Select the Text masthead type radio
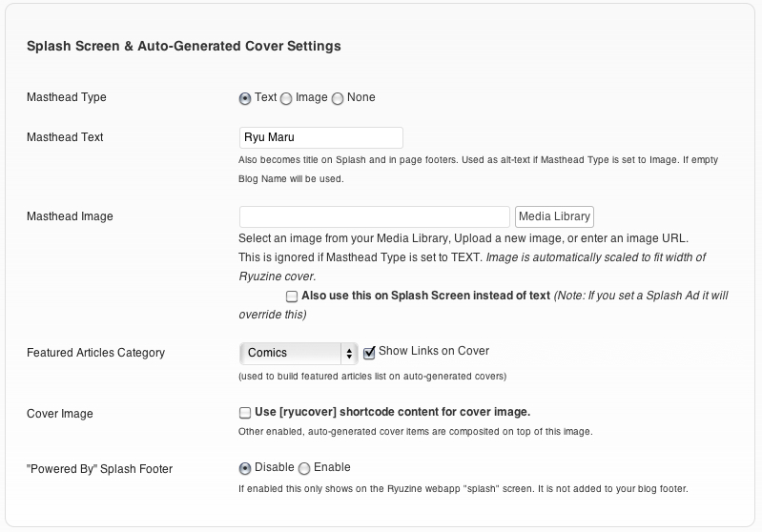 245,98
